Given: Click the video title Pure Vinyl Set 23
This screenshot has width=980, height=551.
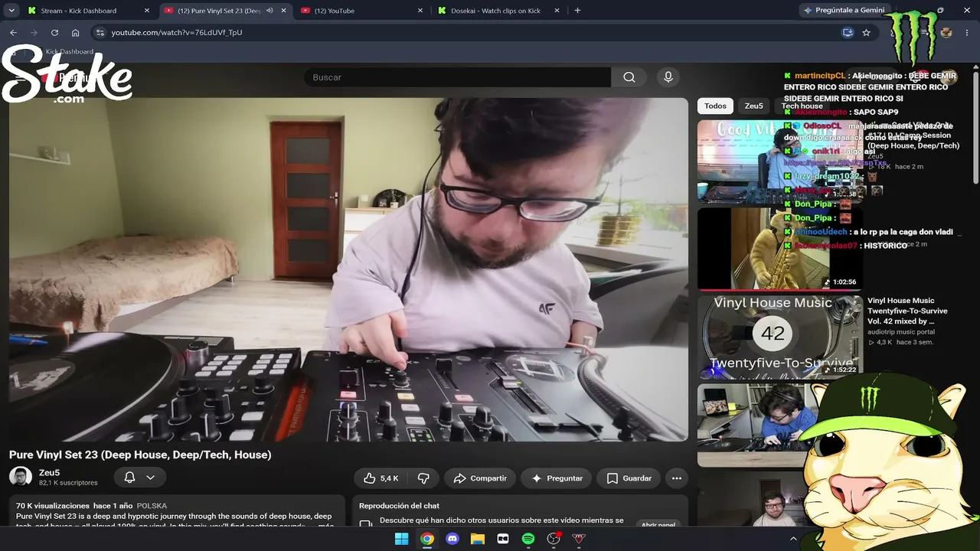Looking at the screenshot, I should click(140, 455).
